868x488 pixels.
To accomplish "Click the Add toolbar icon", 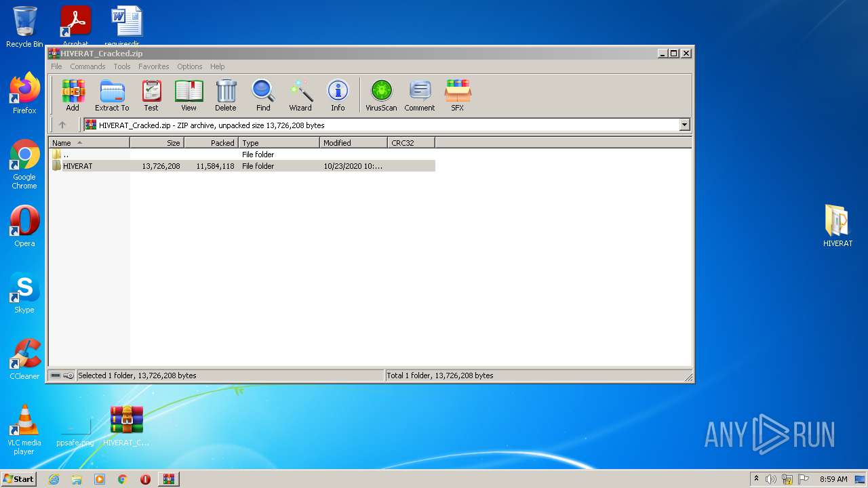I will (x=73, y=96).
